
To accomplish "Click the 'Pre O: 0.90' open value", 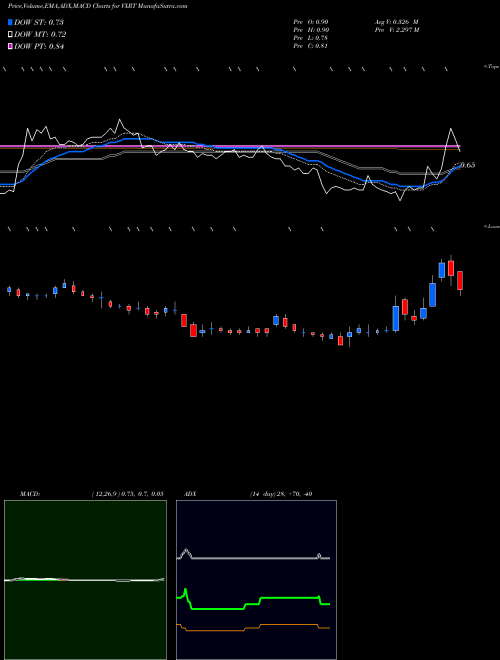I will click(x=311, y=22).
